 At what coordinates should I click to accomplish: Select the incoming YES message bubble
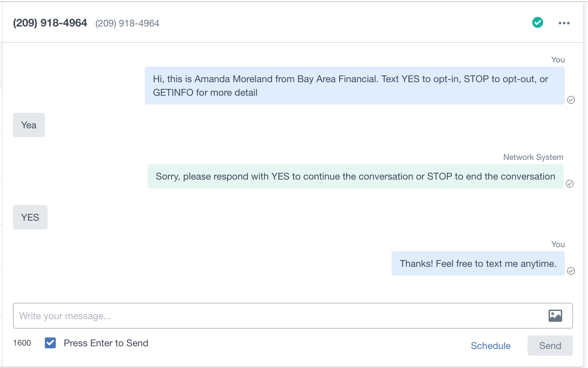30,217
